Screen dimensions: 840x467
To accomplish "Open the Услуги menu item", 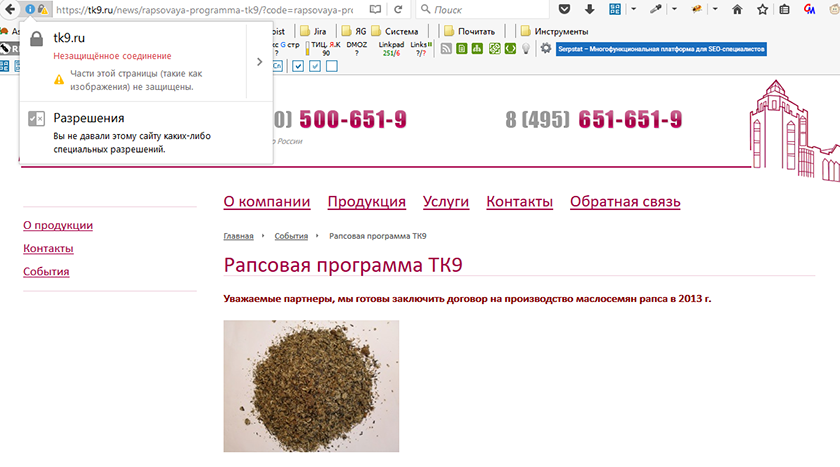I will 446,201.
